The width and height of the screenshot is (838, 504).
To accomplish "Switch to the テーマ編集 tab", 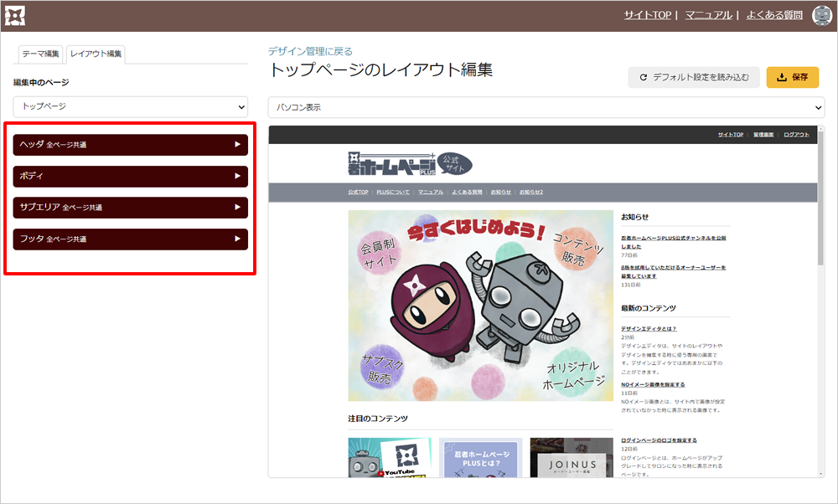I will 40,54.
